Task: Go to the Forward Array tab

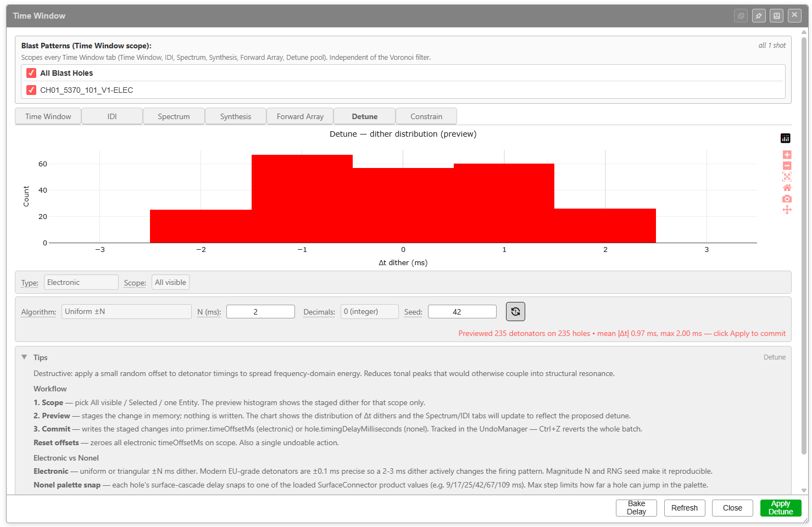Action: [300, 116]
